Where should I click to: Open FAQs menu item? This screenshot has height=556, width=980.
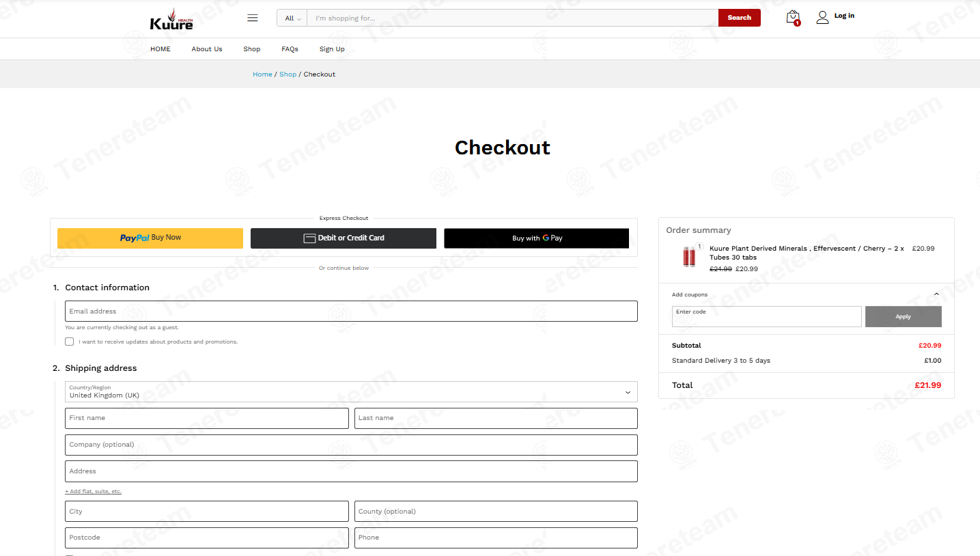pyautogui.click(x=290, y=49)
